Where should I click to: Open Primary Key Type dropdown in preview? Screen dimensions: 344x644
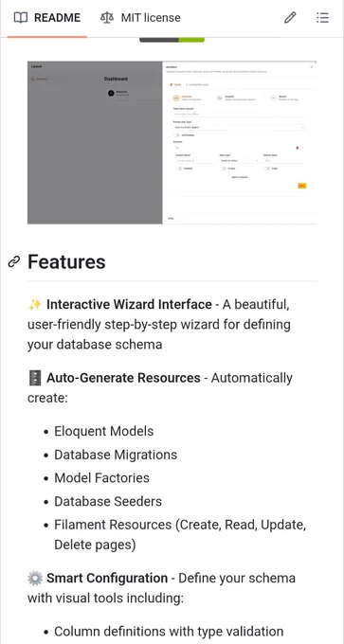[240, 128]
